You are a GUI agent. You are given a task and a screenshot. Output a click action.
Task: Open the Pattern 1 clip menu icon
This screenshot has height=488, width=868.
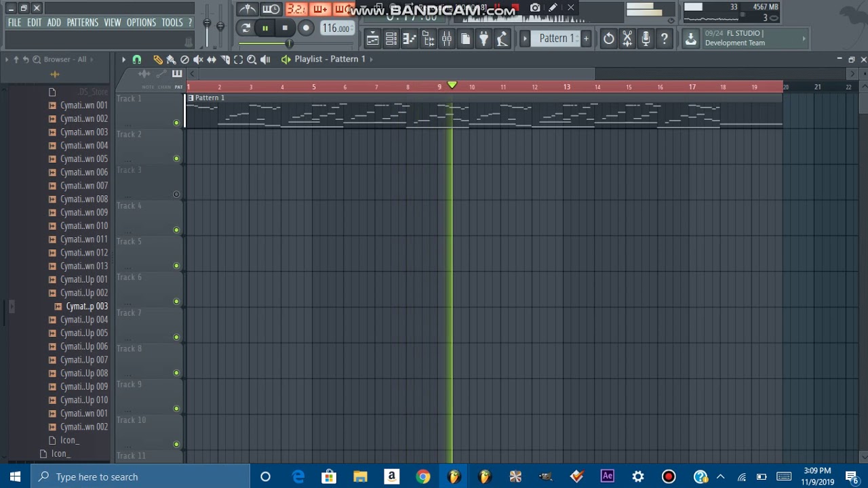tap(191, 98)
